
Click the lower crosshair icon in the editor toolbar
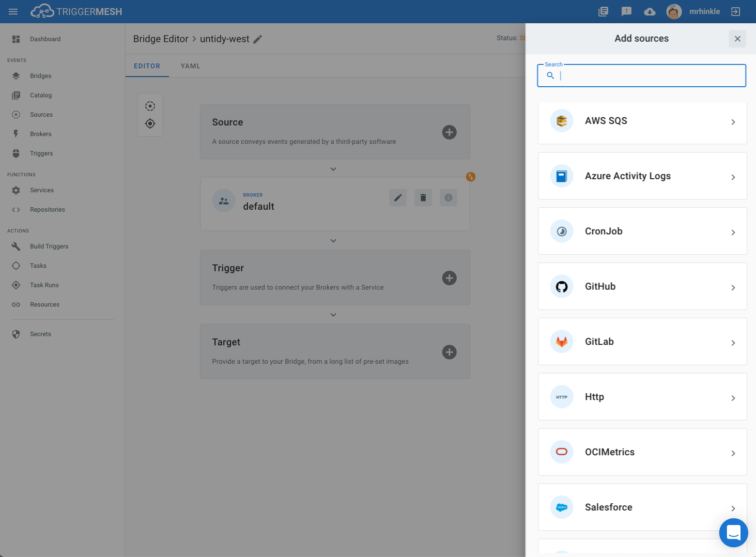150,124
